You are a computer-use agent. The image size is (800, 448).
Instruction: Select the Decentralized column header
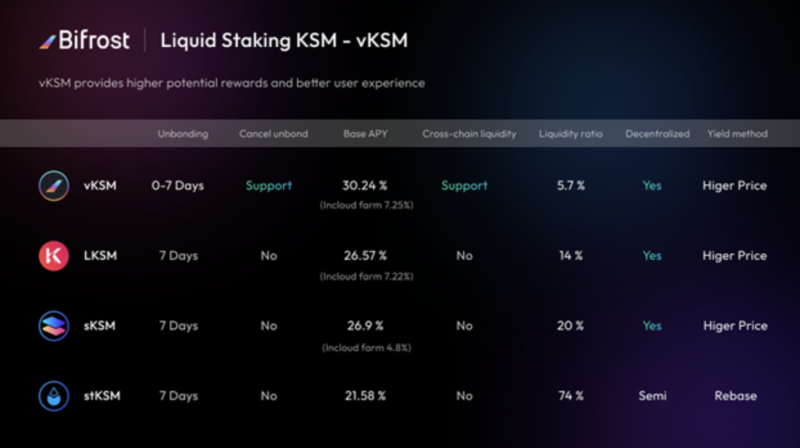pyautogui.click(x=657, y=134)
